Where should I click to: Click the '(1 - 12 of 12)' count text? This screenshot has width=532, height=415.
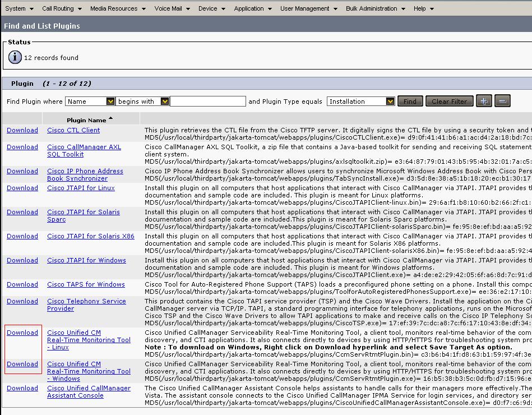(x=67, y=84)
